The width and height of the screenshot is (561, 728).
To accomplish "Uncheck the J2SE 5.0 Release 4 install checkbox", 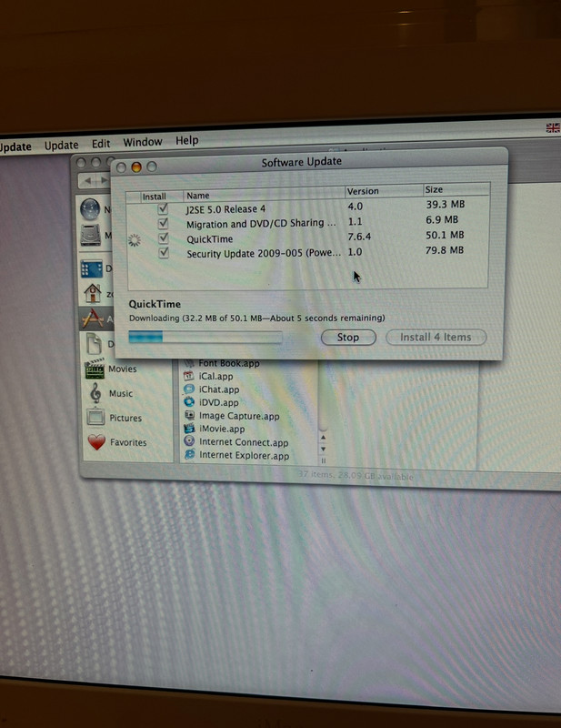I will [163, 209].
